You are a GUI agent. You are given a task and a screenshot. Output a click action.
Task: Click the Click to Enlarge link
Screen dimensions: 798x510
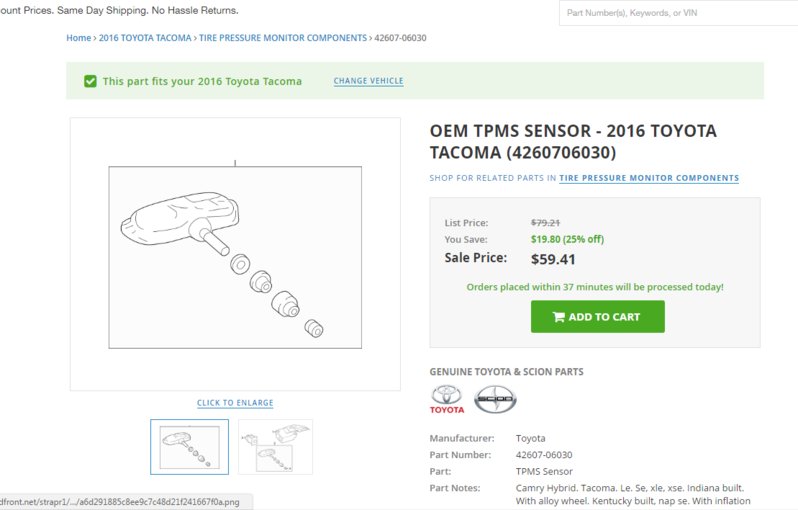(235, 403)
